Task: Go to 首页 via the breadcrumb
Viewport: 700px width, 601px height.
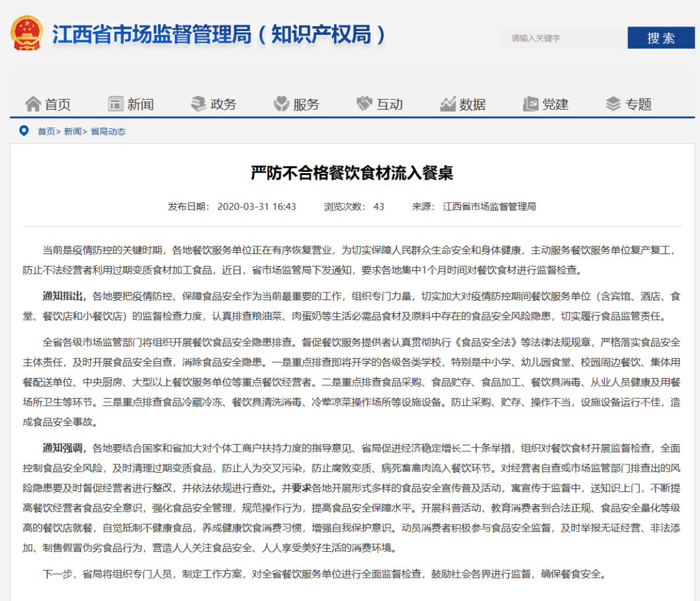Action: (46, 131)
